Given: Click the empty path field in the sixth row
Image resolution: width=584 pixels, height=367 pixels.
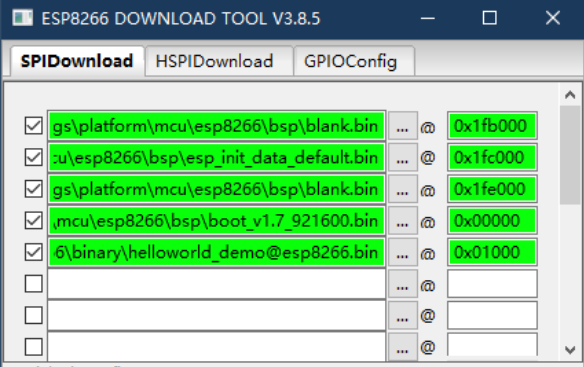Looking at the screenshot, I should pyautogui.click(x=216, y=284).
